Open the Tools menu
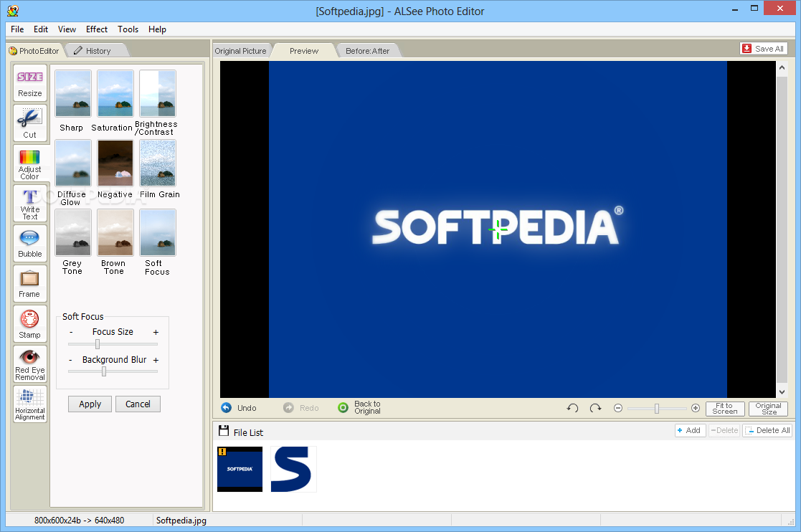 pos(128,29)
